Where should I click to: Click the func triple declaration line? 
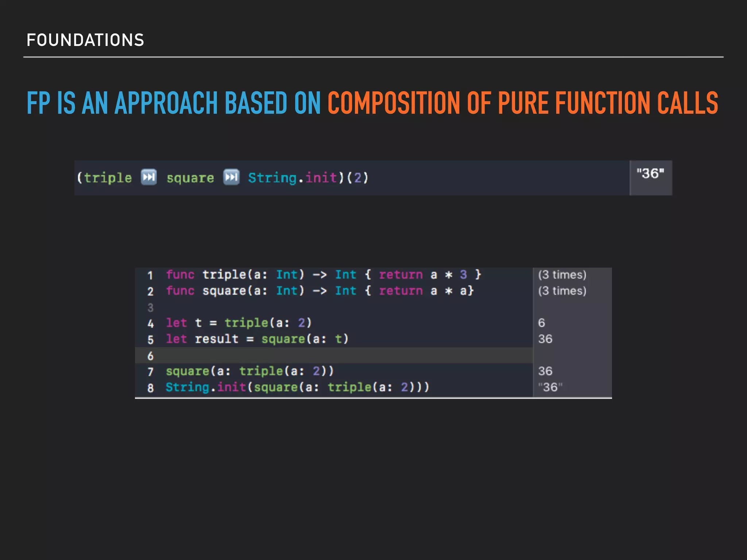(323, 275)
